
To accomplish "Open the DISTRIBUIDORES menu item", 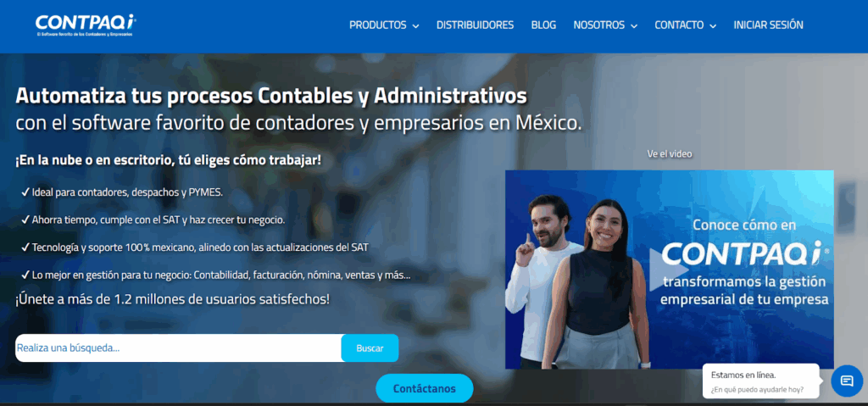I will (475, 25).
